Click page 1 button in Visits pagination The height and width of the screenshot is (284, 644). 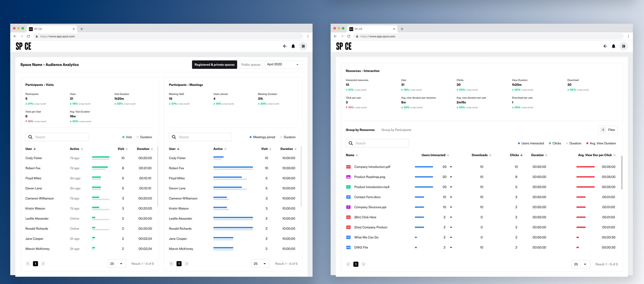[35, 264]
